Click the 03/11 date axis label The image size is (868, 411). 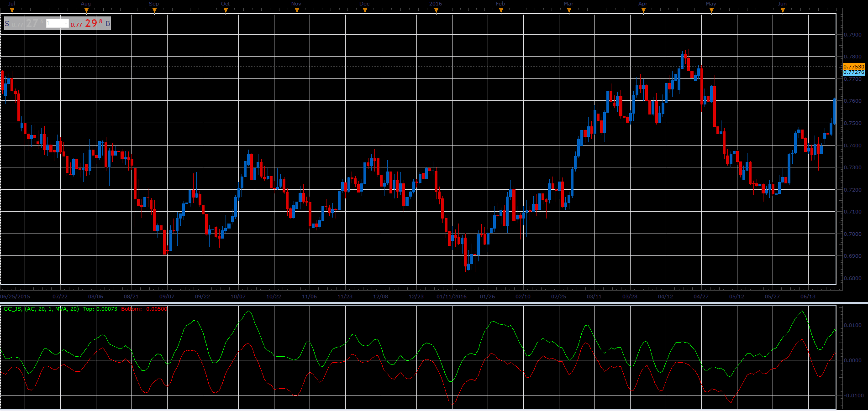click(594, 297)
